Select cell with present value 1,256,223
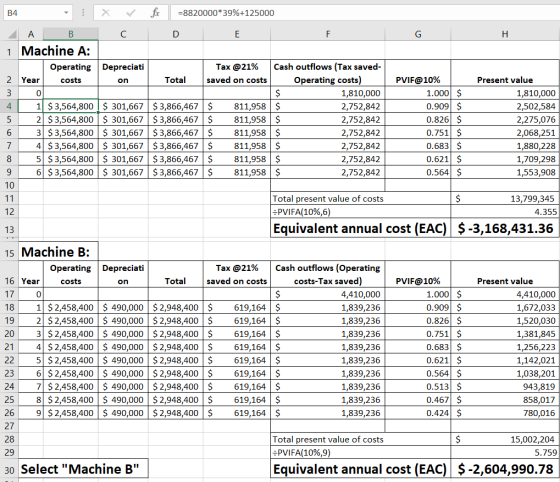560x482 pixels. tap(505, 347)
